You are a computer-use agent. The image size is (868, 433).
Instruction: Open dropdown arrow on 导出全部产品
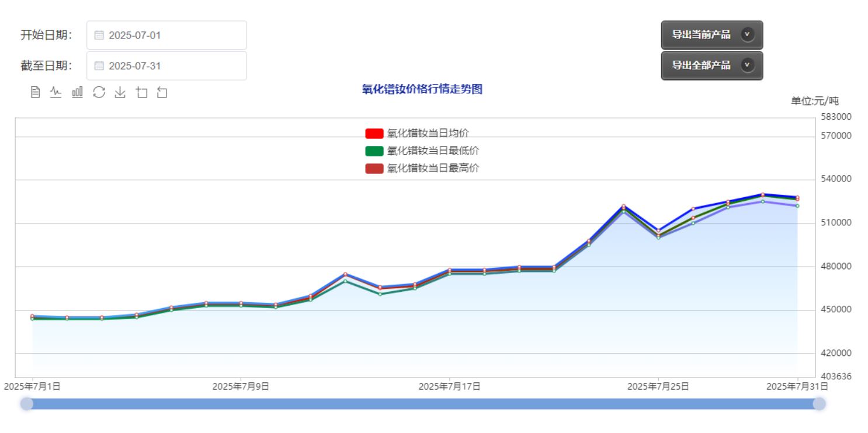point(748,65)
